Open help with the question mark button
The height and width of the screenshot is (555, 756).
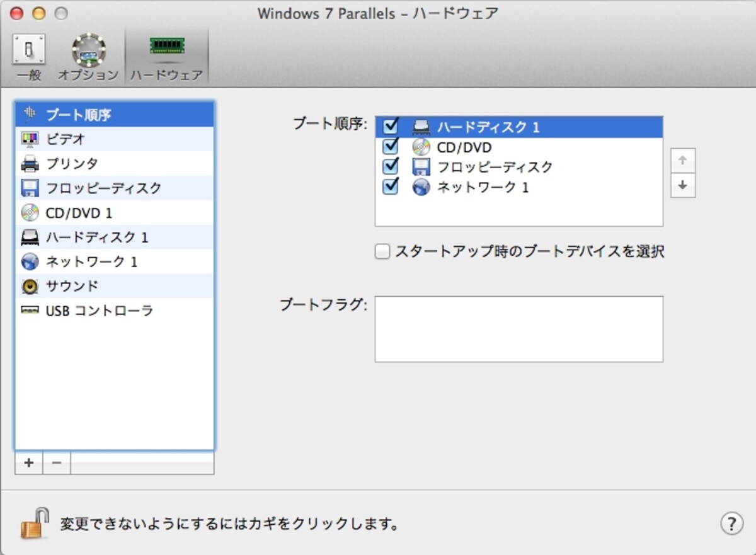(731, 524)
